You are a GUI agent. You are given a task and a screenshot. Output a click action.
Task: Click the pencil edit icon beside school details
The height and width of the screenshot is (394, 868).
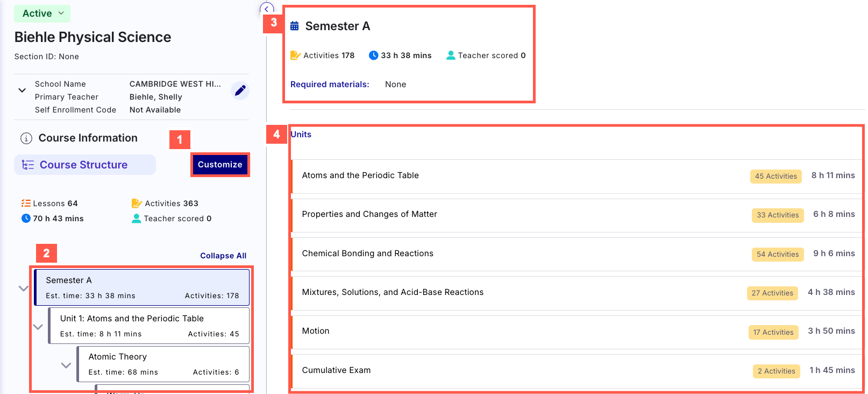point(240,90)
